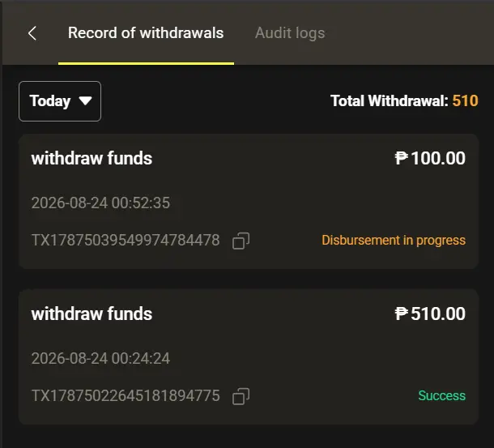Select the transaction number TX1787503954997478447​8 text
Screen dimensions: 494x448
pos(126,241)
